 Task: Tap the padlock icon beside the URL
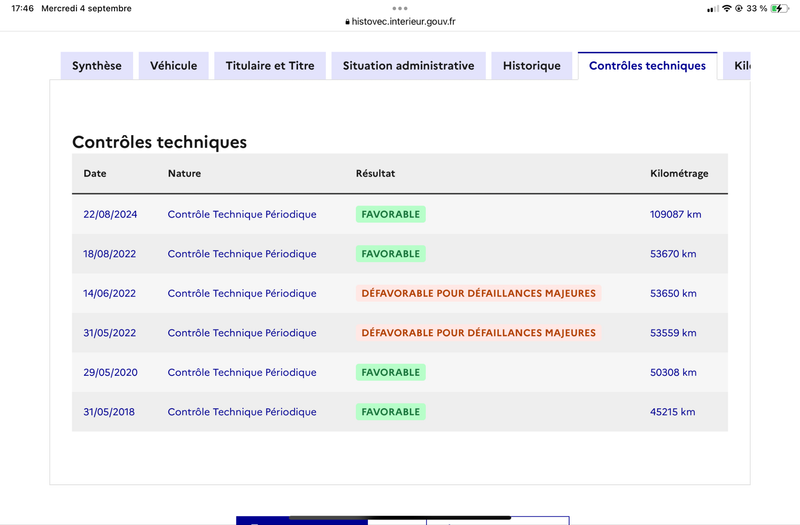pos(347,22)
